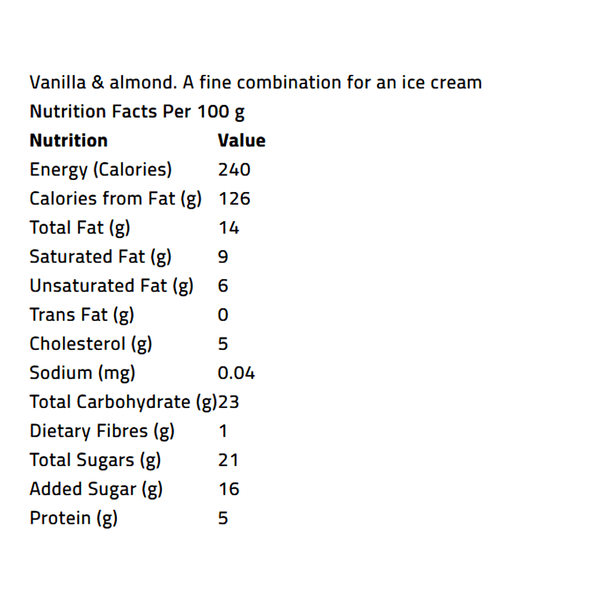This screenshot has height=600, width=600.
Task: Select the 'Nutrition' column header
Action: 68,140
